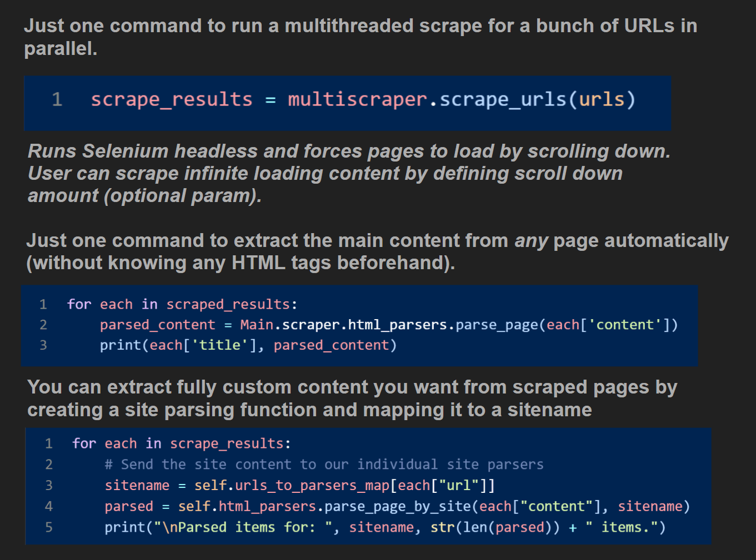Click the multiscraper object name in the code

click(x=357, y=100)
